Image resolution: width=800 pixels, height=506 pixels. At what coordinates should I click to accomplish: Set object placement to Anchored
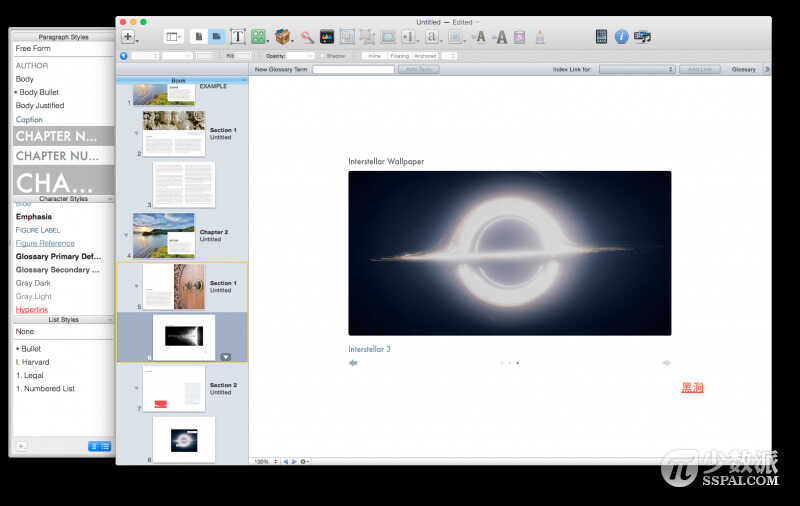(x=424, y=56)
